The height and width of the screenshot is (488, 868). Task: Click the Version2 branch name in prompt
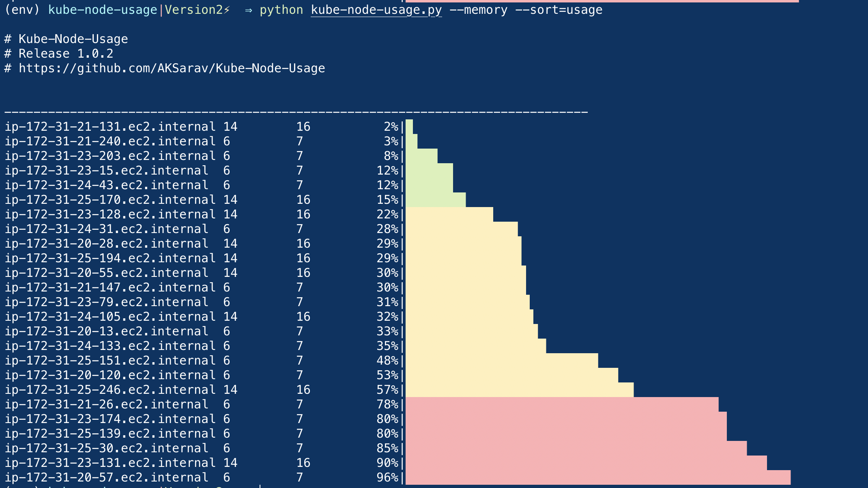pyautogui.click(x=194, y=10)
